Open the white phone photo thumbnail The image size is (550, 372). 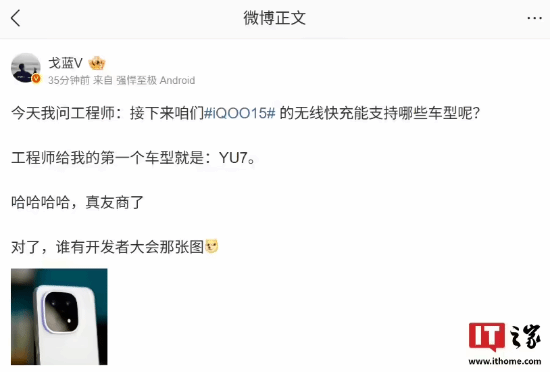(59, 317)
